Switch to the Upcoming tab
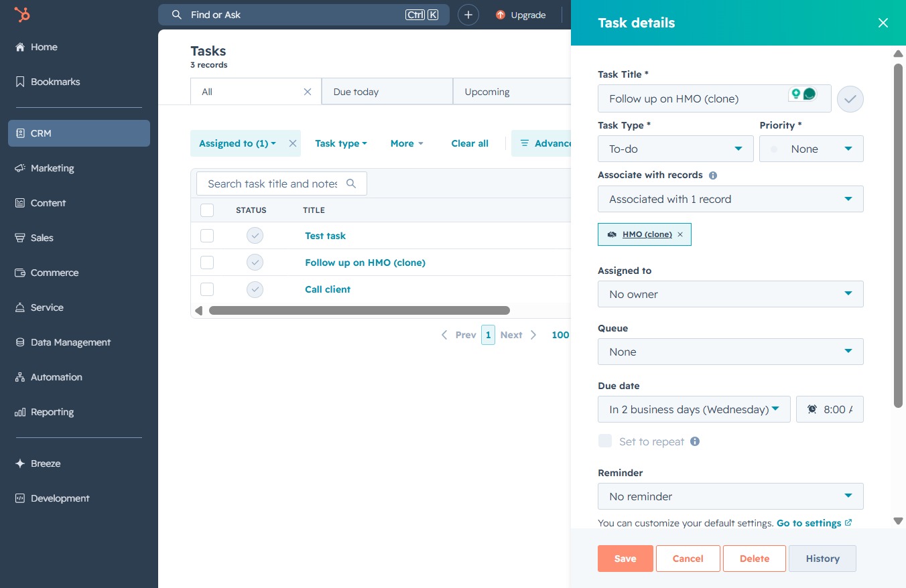Image resolution: width=906 pixels, height=588 pixels. point(512,92)
